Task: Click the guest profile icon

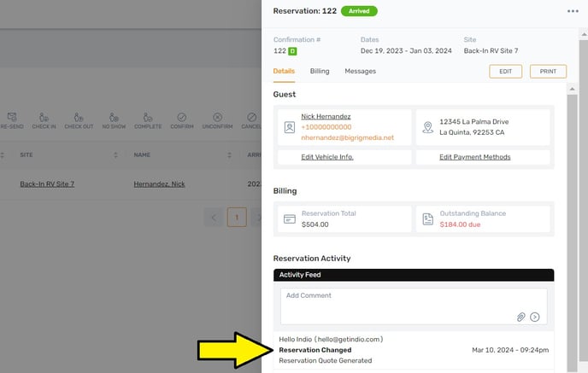Action: pos(290,127)
